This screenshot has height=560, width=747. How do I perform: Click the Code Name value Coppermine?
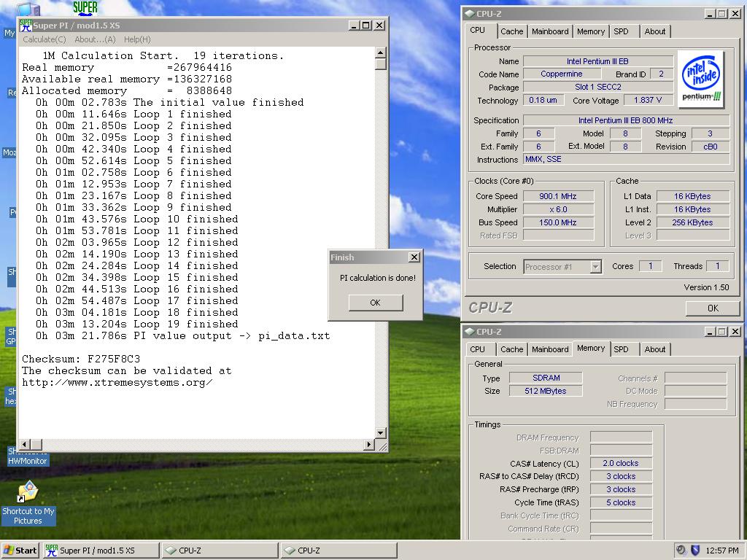tap(562, 74)
